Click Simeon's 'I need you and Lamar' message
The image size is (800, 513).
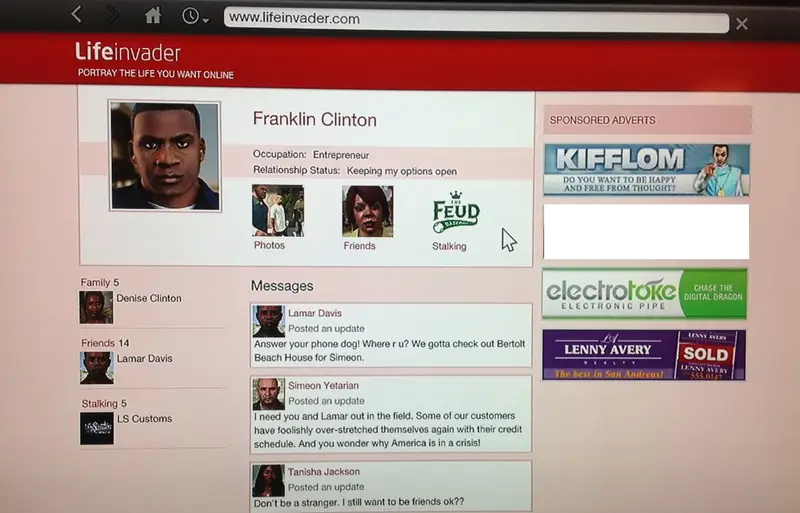(x=388, y=429)
